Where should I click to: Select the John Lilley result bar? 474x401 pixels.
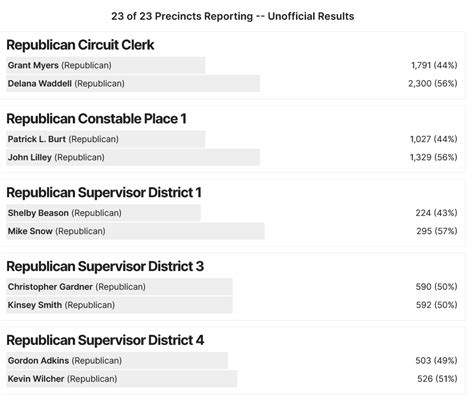pyautogui.click(x=133, y=157)
